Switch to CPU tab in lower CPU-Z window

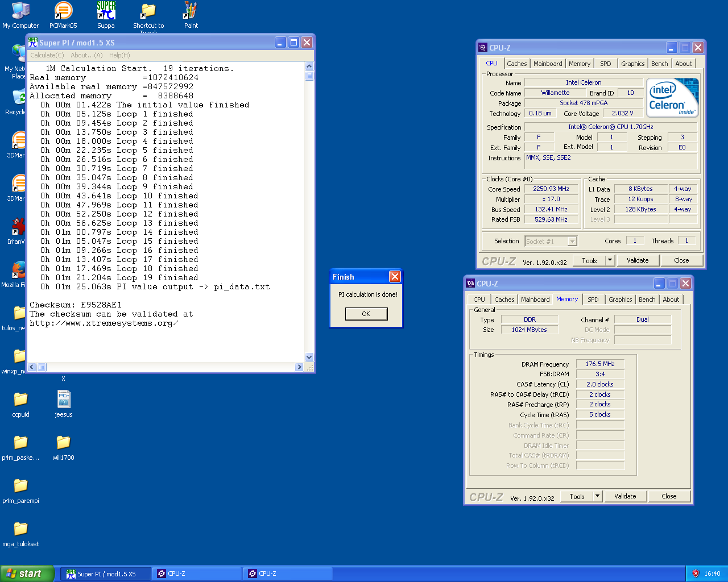click(479, 300)
